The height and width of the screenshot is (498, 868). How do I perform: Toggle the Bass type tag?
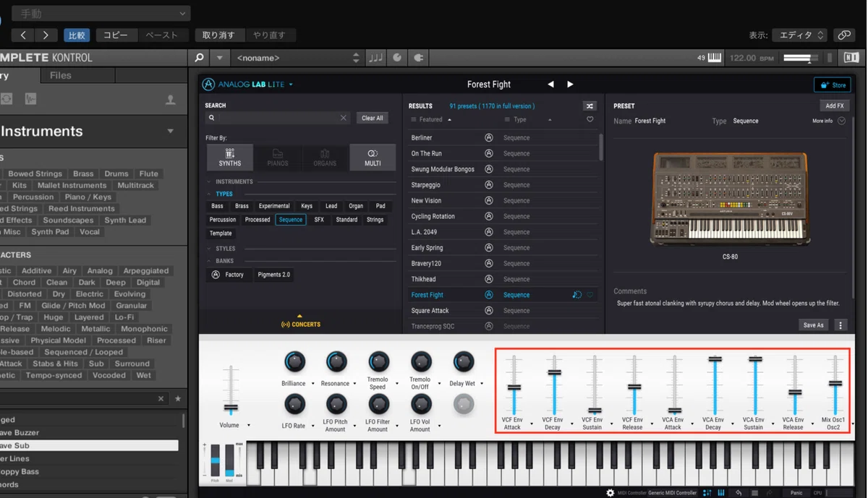coord(217,206)
